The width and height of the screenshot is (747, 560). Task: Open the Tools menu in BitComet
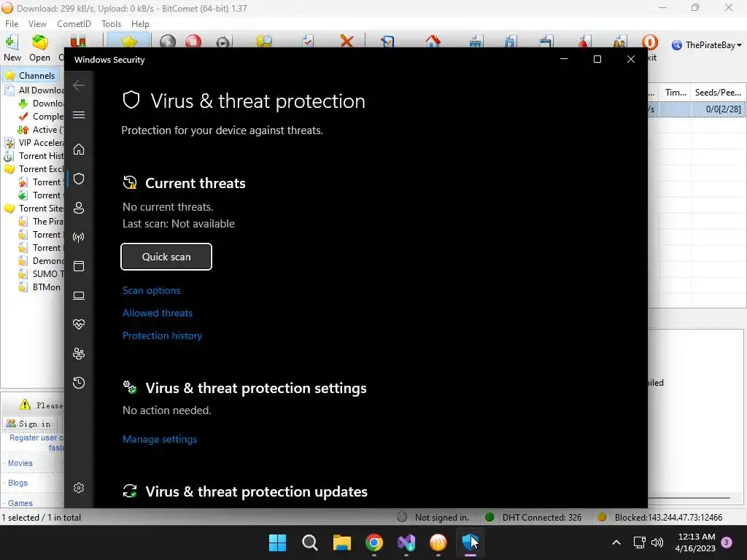[111, 24]
